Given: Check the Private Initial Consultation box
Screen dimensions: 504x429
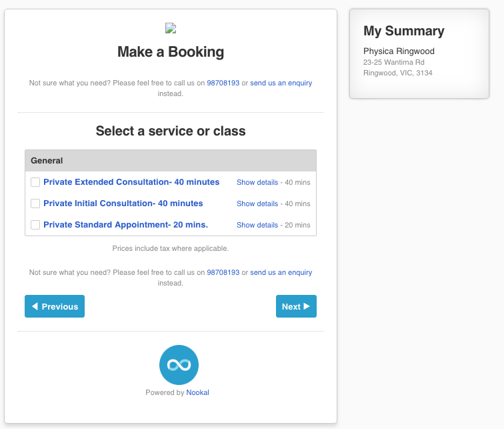Looking at the screenshot, I should [x=35, y=203].
